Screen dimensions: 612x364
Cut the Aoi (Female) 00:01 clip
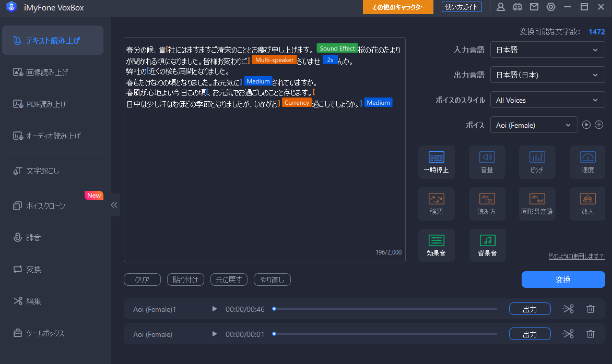click(568, 334)
